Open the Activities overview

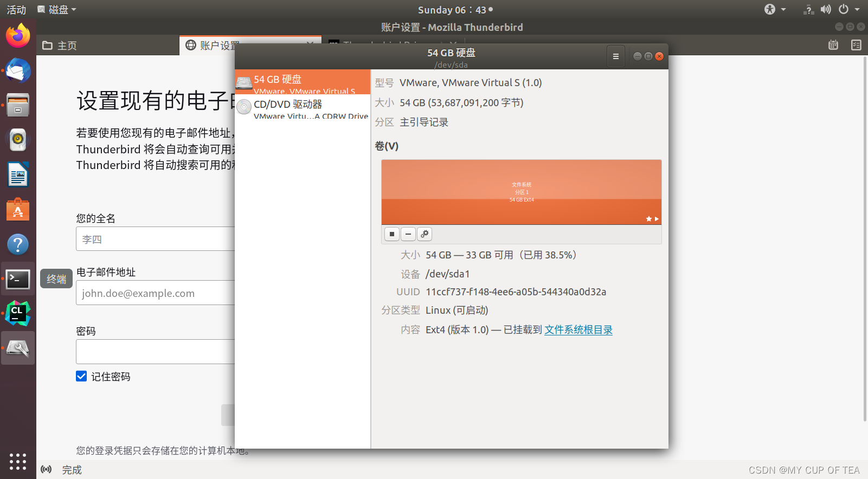(x=16, y=10)
